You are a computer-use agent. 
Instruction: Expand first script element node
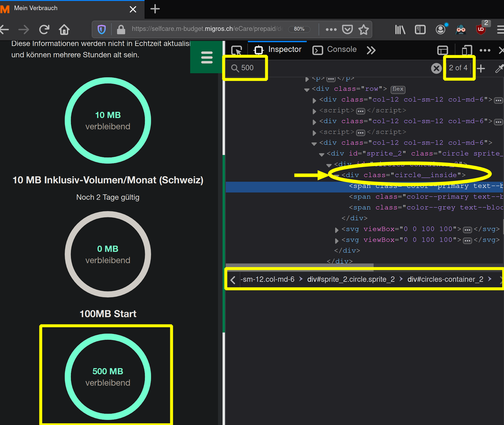pos(314,111)
